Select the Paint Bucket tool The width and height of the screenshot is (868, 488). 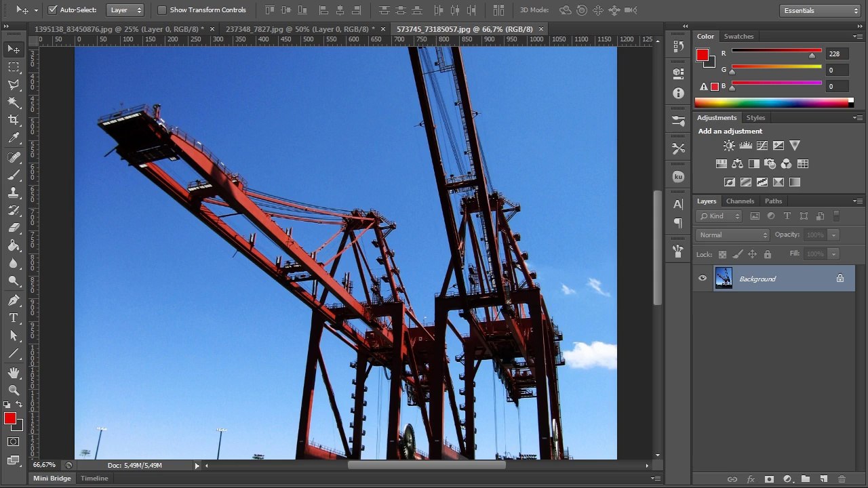(14, 246)
